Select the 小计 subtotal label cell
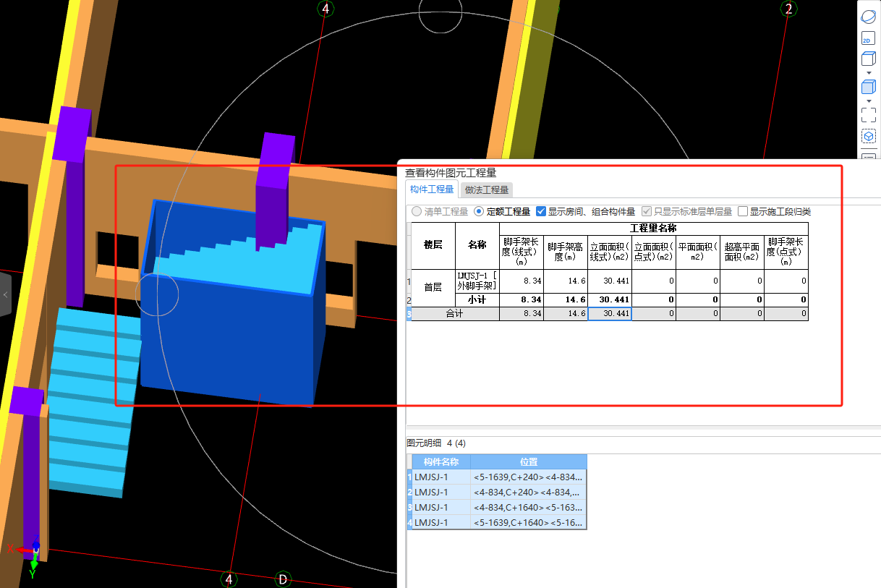Screen dimensions: 881x588 (477, 299)
